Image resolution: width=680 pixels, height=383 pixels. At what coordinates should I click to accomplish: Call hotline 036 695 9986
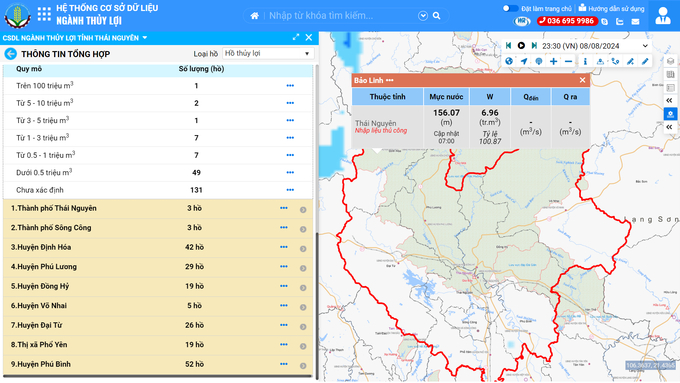click(x=567, y=21)
